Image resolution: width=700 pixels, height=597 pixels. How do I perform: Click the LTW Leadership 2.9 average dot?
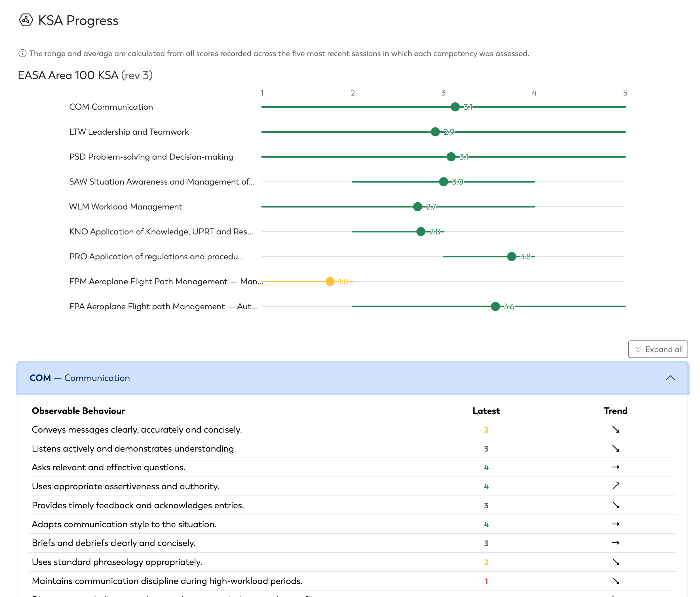pos(435,132)
